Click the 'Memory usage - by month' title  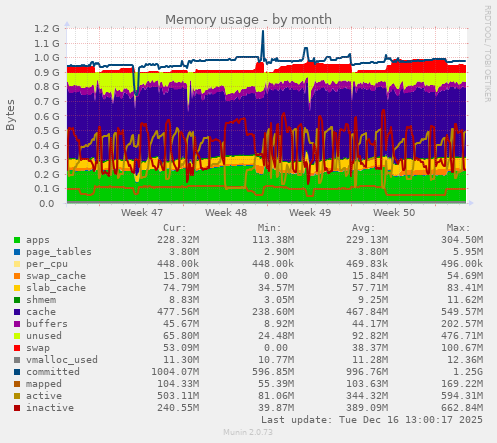pyautogui.click(x=248, y=20)
